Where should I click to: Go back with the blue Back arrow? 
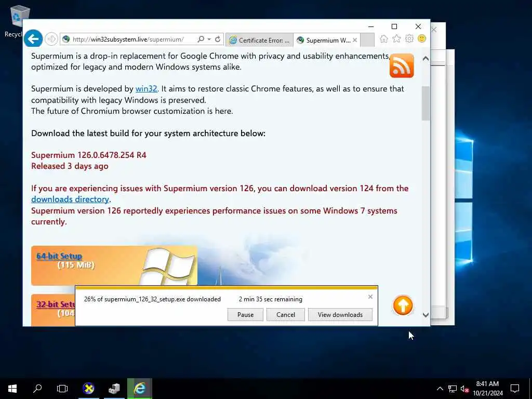[x=33, y=39]
